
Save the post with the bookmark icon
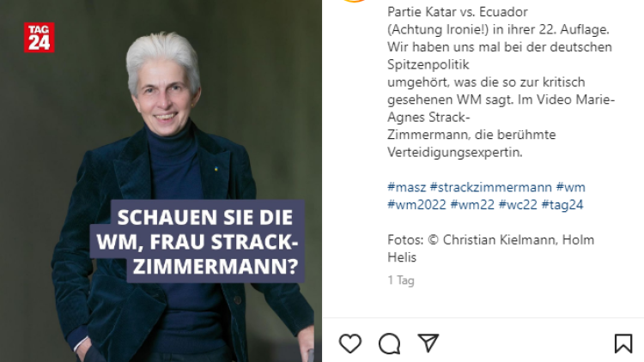[x=623, y=343]
